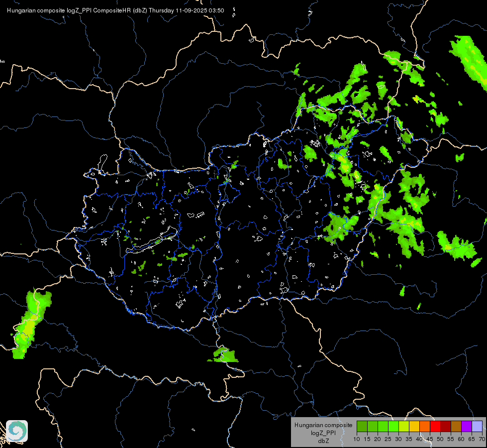Click the legend scale value '25'
Screen dimensions: 487x448
(388, 439)
